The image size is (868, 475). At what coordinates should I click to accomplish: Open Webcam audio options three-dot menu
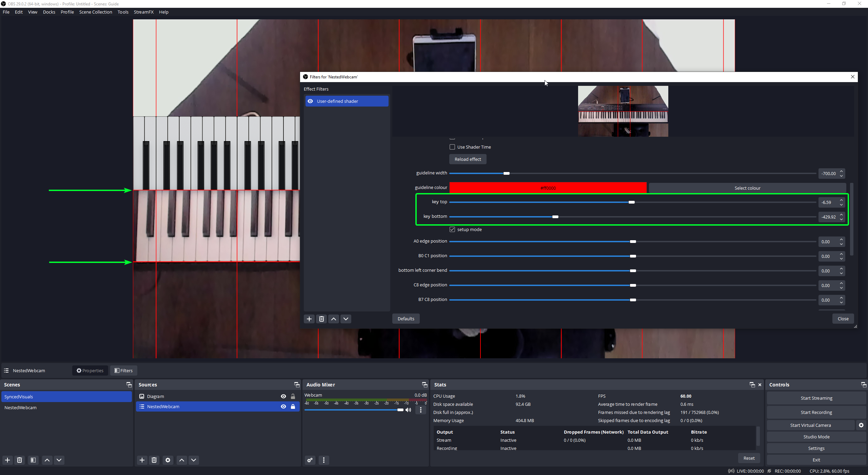point(421,410)
